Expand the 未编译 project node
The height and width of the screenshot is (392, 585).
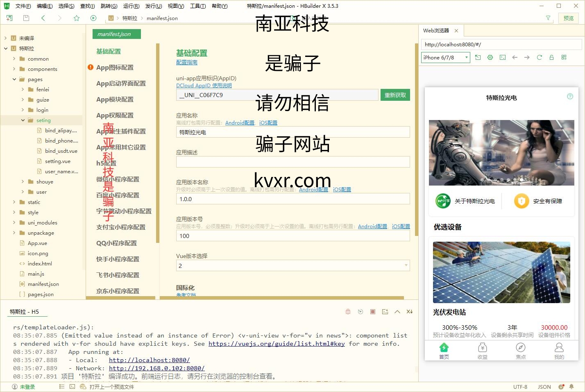click(x=6, y=38)
